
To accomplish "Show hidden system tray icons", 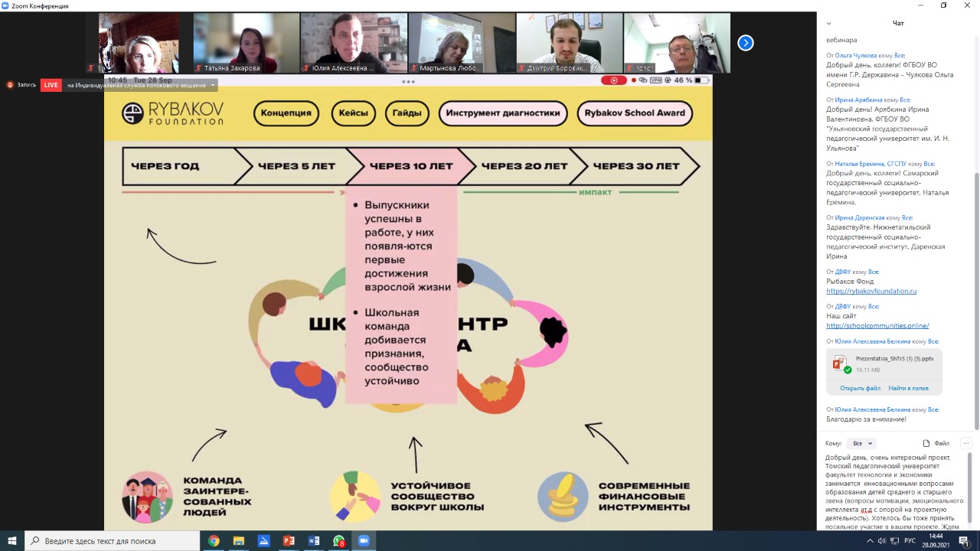I will click(870, 541).
